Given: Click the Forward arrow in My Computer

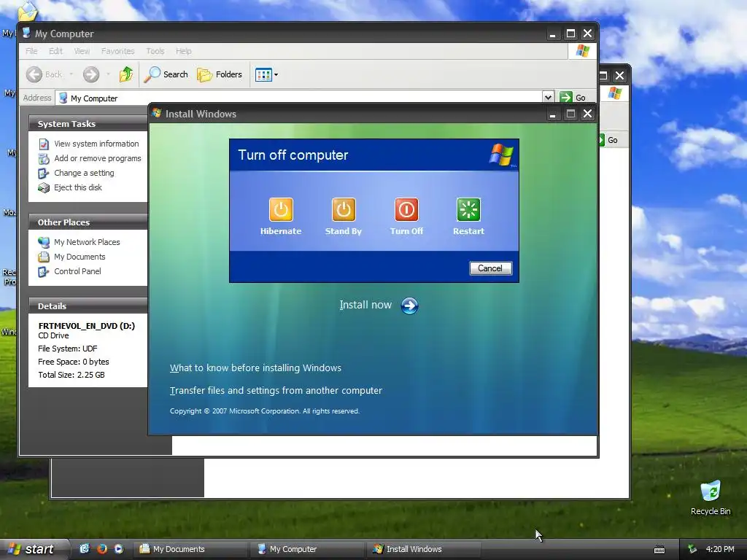Looking at the screenshot, I should 91,74.
